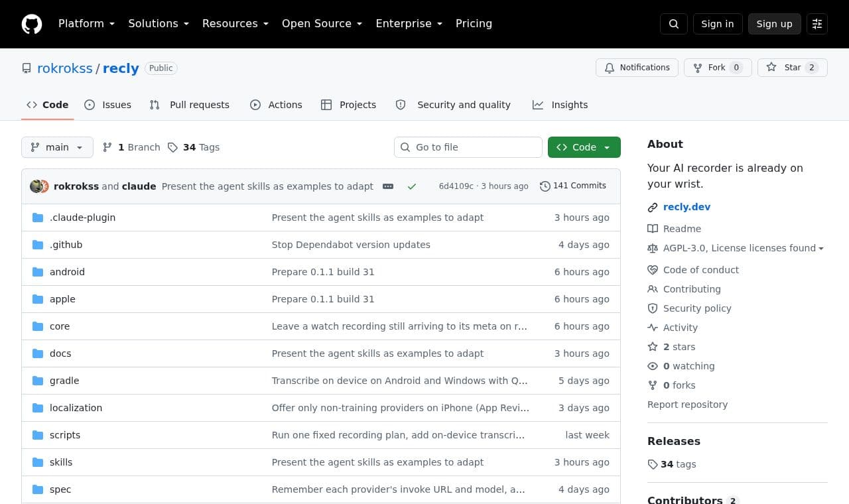Switch to the Pull requests tab
849x504 pixels.
tap(190, 105)
